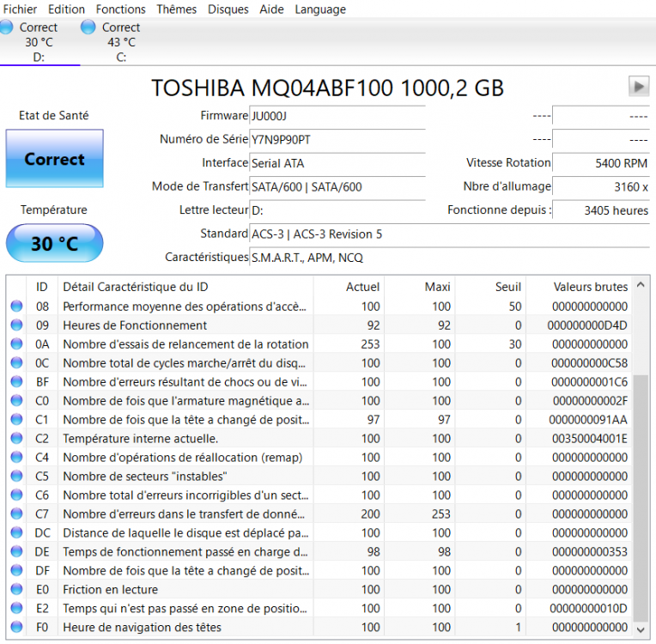Open the Aide menu
Viewport: 656px width, 644px height.
coord(271,9)
